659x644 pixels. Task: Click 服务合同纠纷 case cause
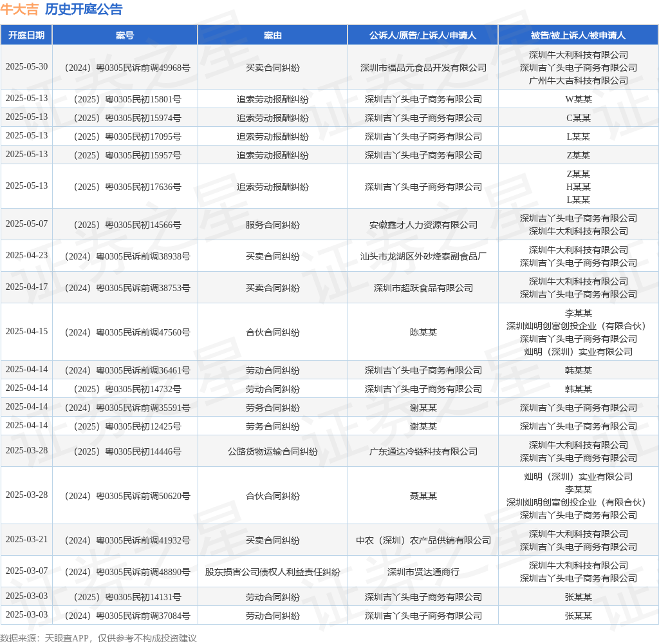[272, 225]
